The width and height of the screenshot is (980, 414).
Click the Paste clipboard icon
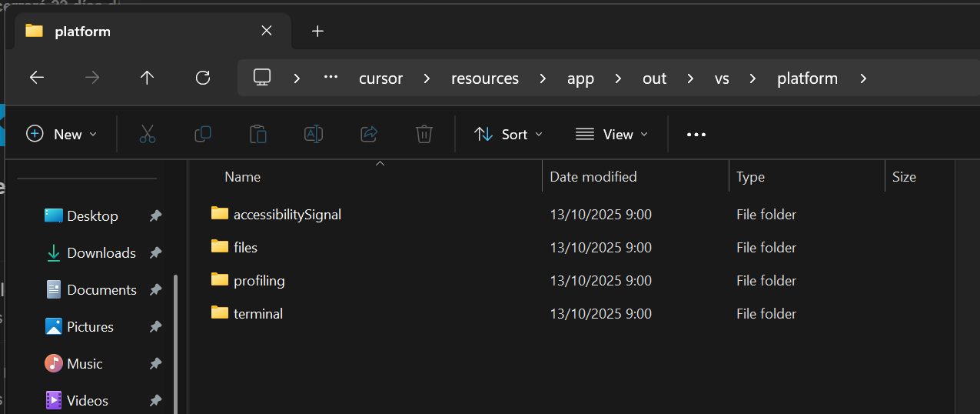coord(258,134)
